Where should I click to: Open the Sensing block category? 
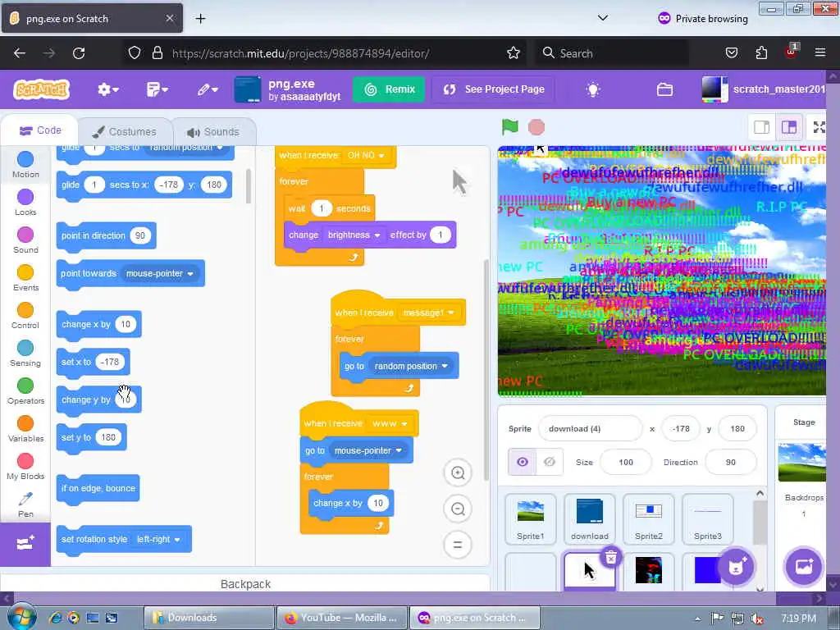point(25,354)
